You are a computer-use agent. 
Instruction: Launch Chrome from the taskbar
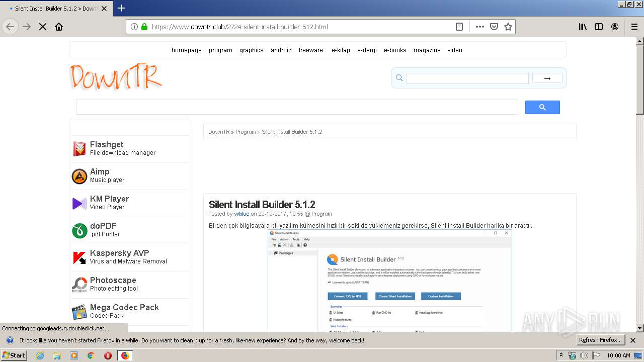(91, 355)
